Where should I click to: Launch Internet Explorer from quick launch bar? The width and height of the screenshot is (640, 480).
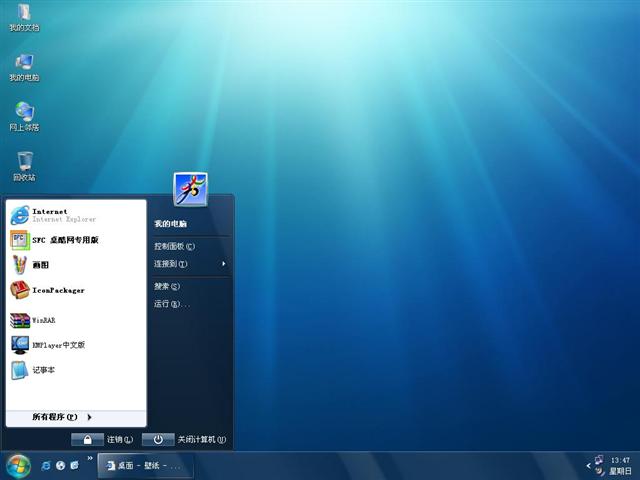pos(46,465)
